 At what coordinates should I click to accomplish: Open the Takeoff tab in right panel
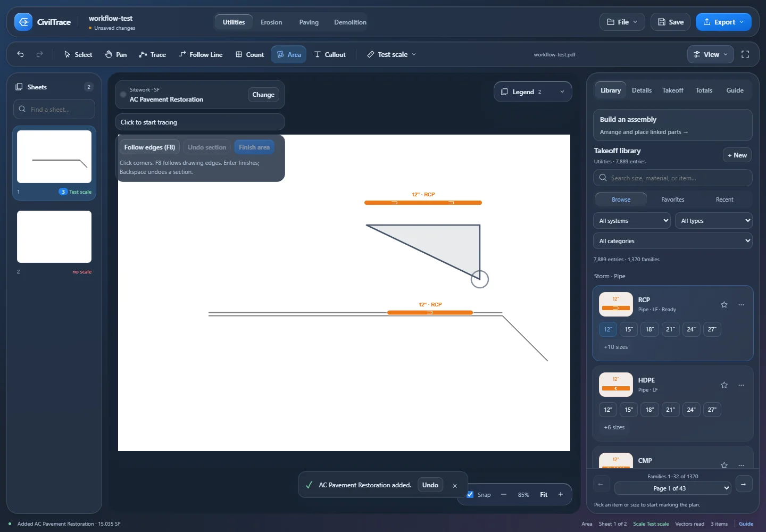672,90
